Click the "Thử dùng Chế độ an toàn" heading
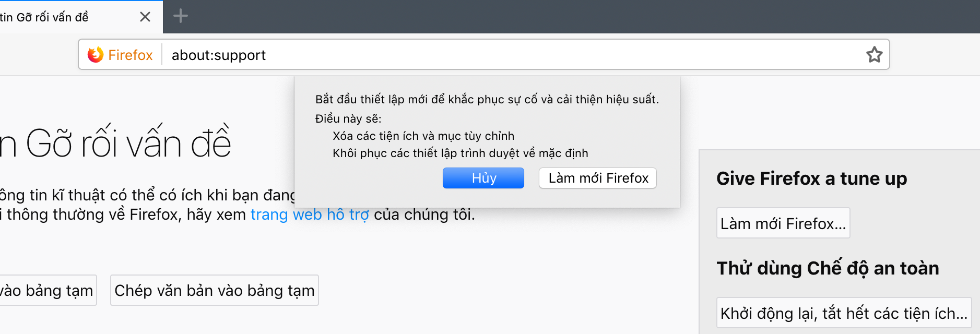The image size is (980, 334). [x=828, y=268]
